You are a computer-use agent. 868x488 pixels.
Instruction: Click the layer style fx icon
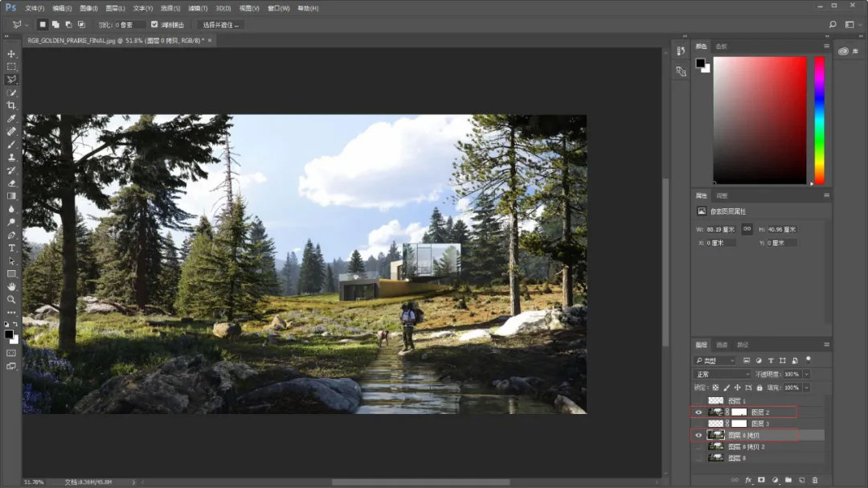point(748,480)
